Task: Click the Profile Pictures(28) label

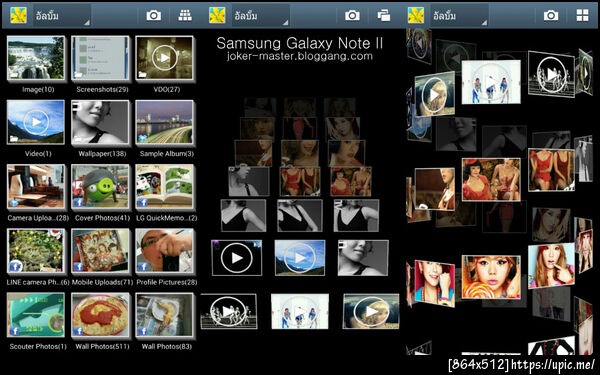Action: [x=167, y=282]
